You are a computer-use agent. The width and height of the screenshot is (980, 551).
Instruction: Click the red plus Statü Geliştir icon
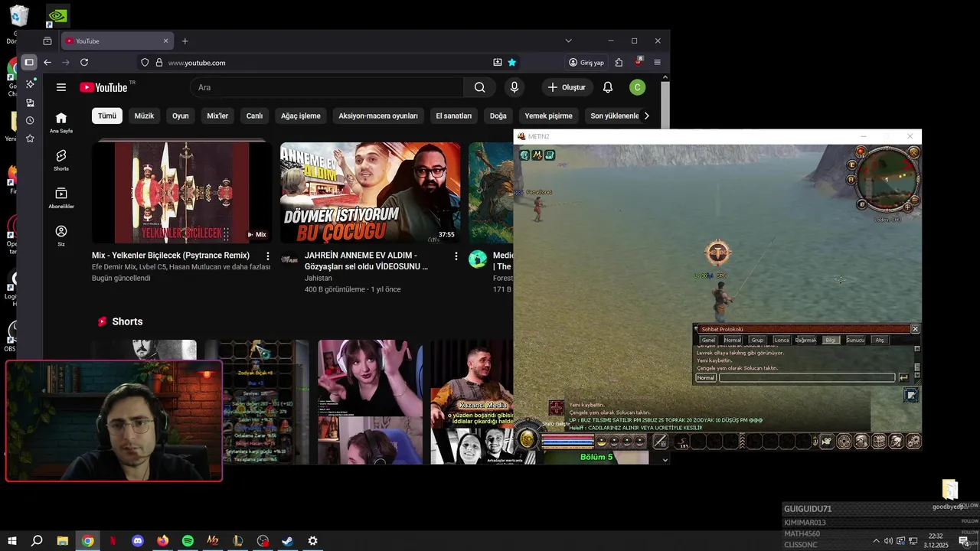557,408
